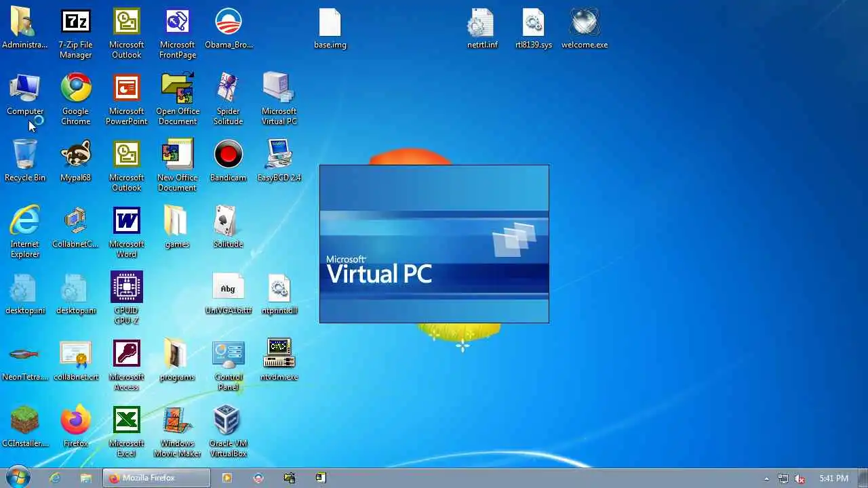Select the Computer desktop icon

[x=25, y=95]
